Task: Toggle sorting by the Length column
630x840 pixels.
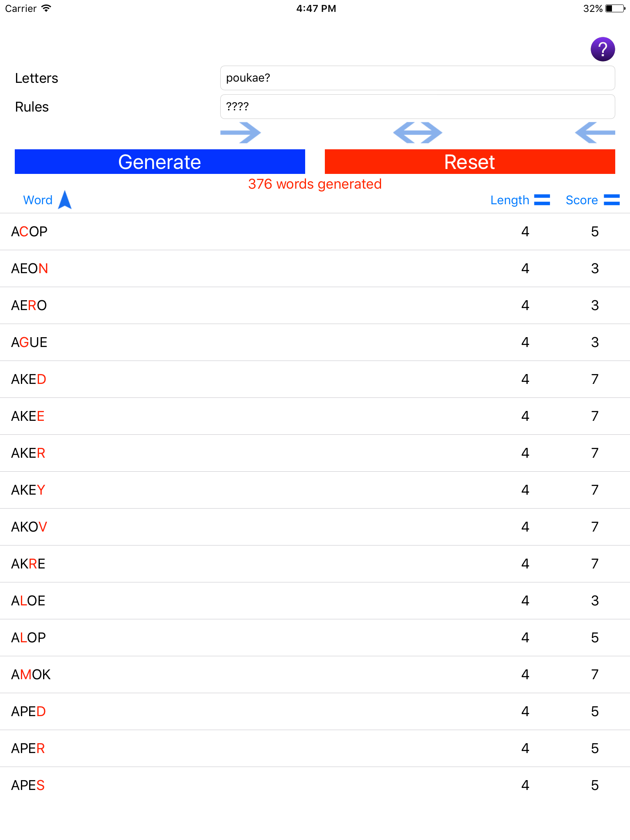Action: pyautogui.click(x=510, y=200)
